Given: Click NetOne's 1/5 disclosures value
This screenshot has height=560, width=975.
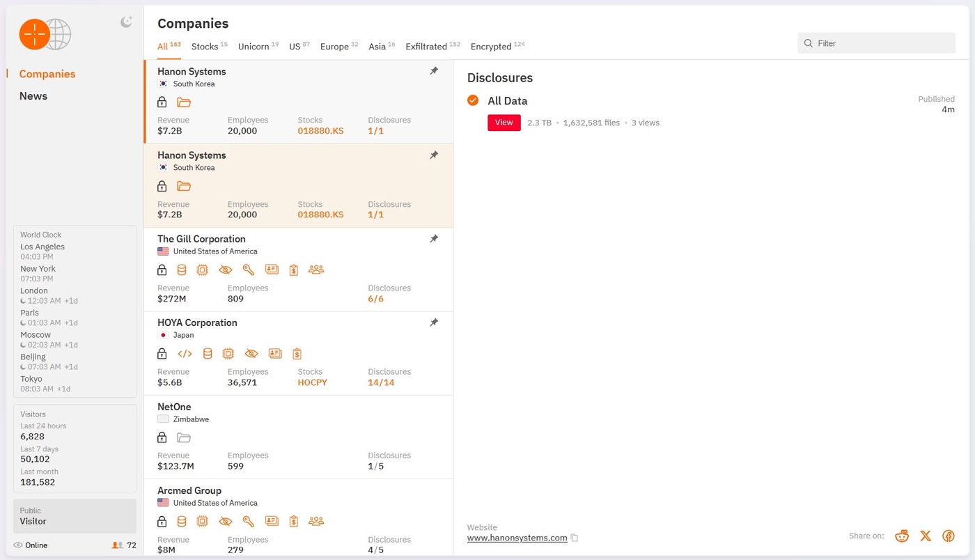Looking at the screenshot, I should (x=375, y=466).
